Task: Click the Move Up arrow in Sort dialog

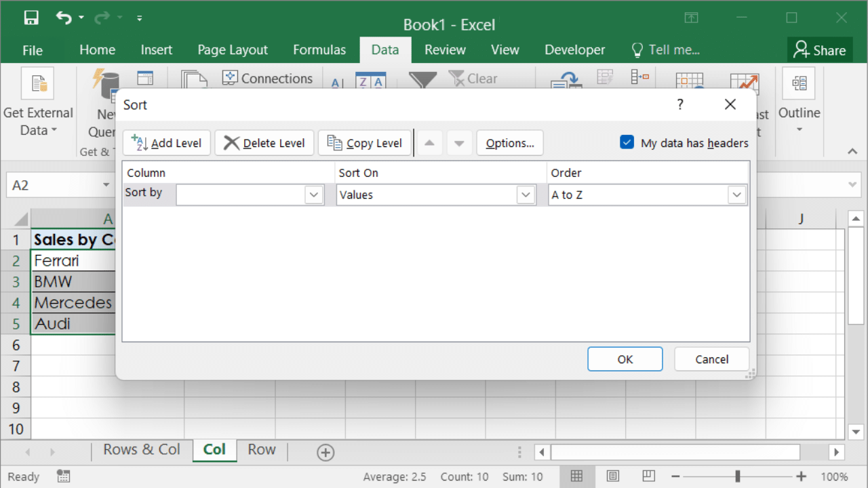Action: [429, 143]
